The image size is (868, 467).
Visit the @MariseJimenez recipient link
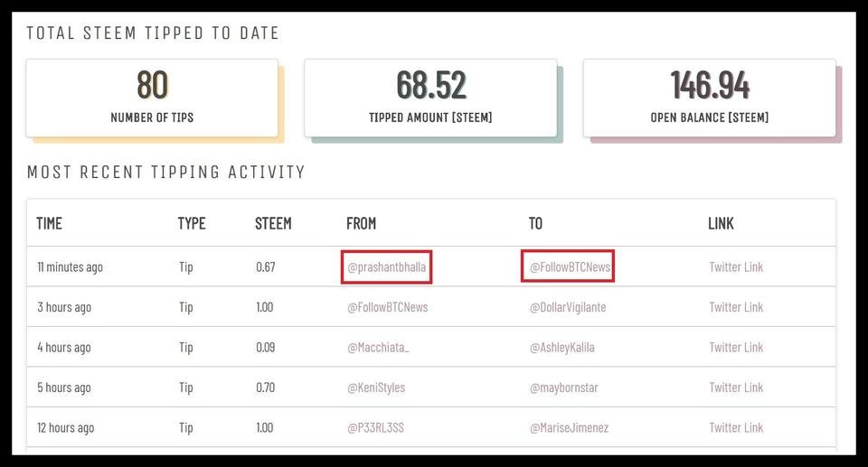pos(569,428)
